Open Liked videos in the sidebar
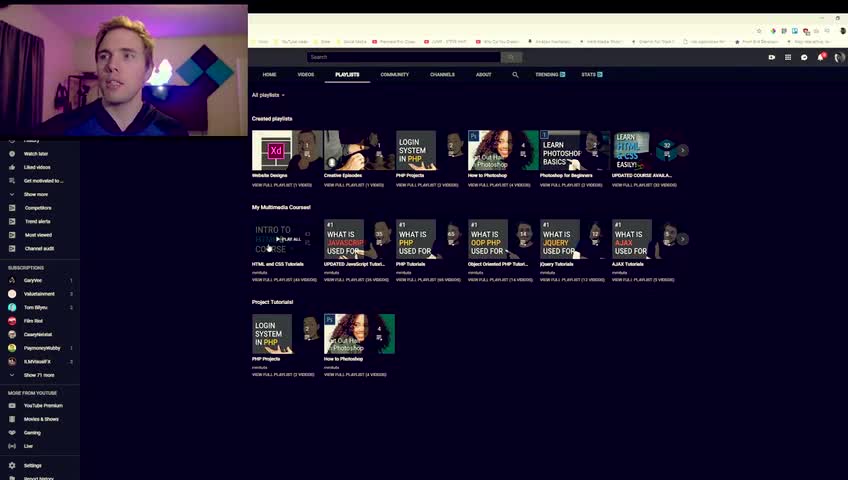848x480 pixels. (x=37, y=168)
